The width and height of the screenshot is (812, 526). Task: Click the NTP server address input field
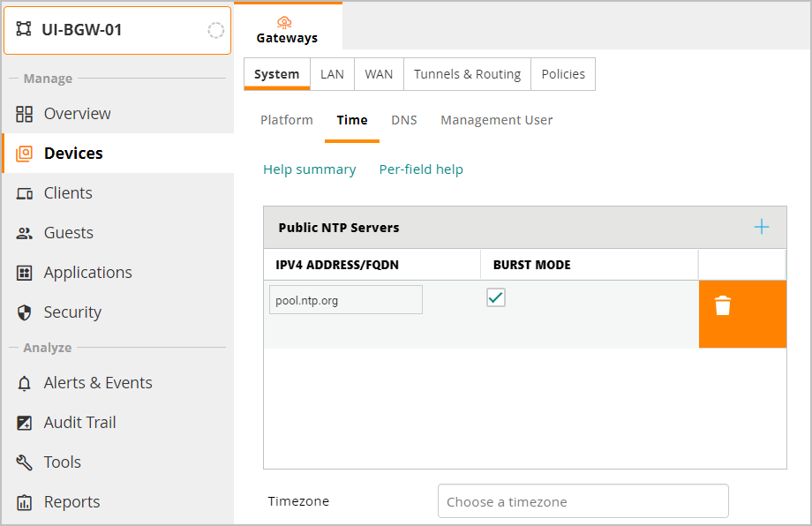click(346, 300)
